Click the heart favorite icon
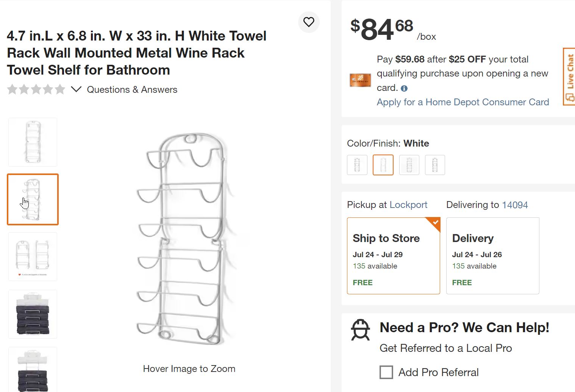The width and height of the screenshot is (575, 392). [309, 22]
